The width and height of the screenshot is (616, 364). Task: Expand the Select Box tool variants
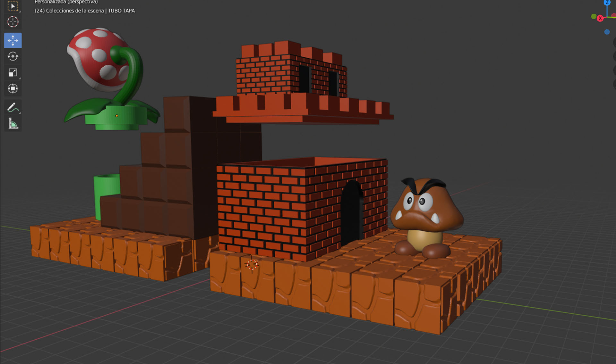tap(20, 12)
